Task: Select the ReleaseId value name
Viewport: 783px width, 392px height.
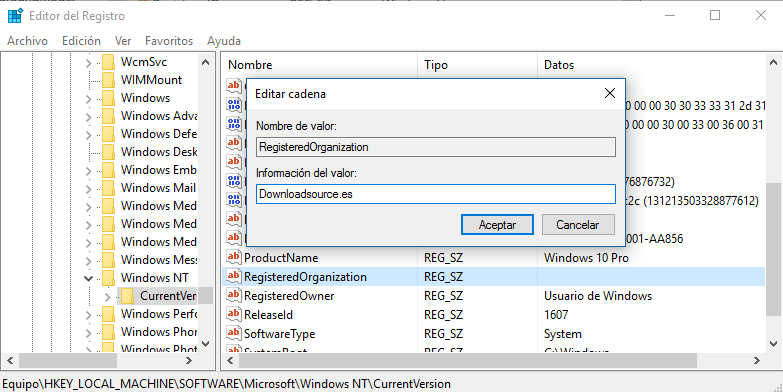Action: coord(268,315)
